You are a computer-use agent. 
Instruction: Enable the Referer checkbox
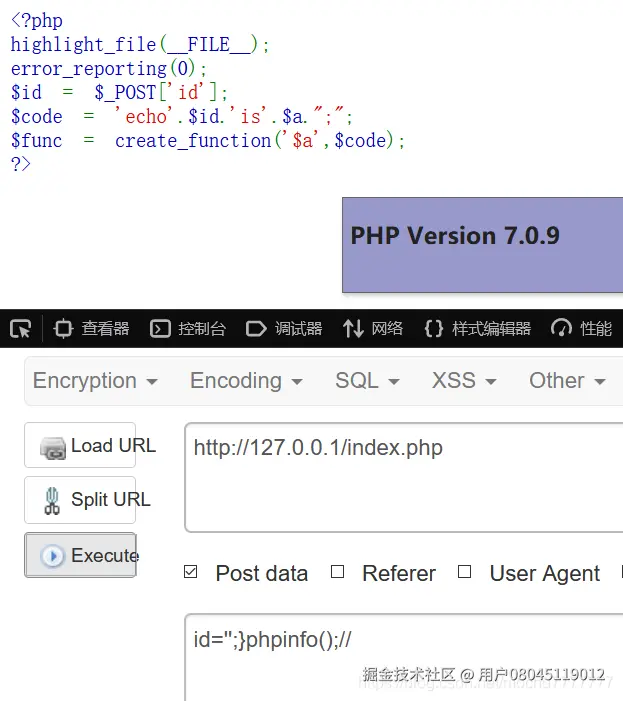coord(337,572)
